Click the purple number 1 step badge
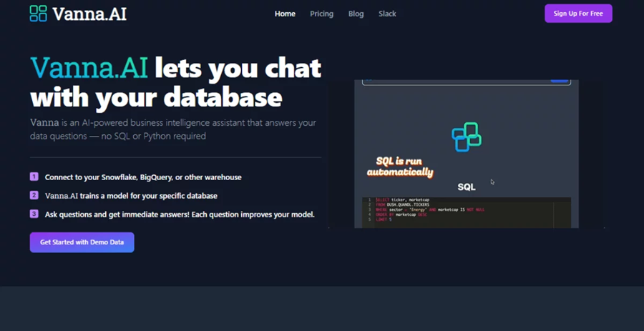This screenshot has height=331, width=644. 34,177
